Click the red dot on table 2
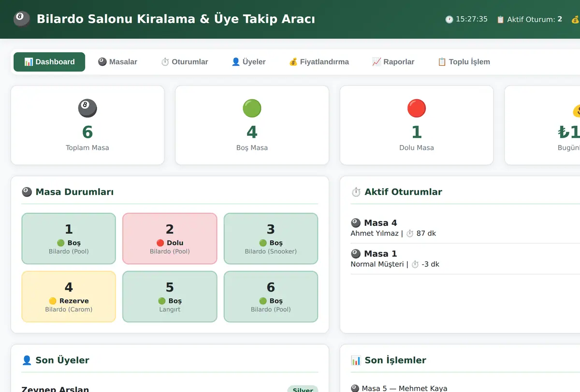 tap(160, 243)
